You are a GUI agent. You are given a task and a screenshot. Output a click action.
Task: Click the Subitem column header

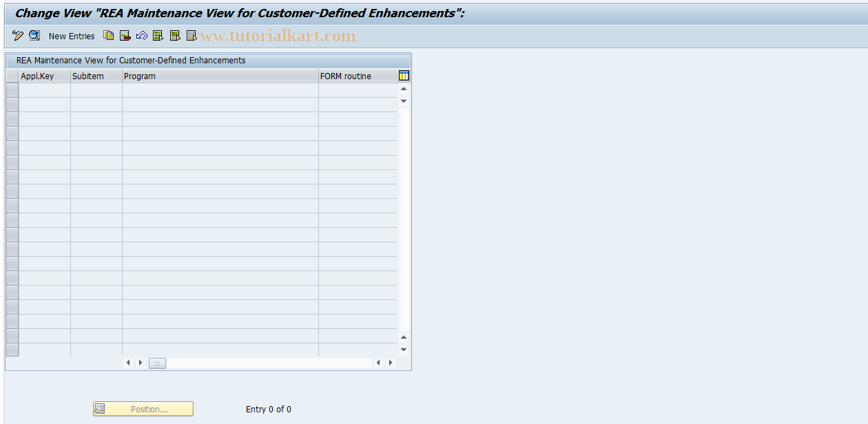point(96,76)
